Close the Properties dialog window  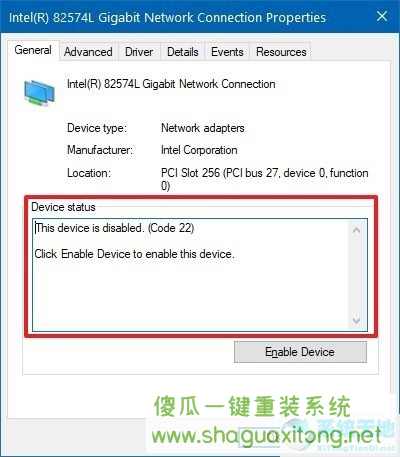382,16
